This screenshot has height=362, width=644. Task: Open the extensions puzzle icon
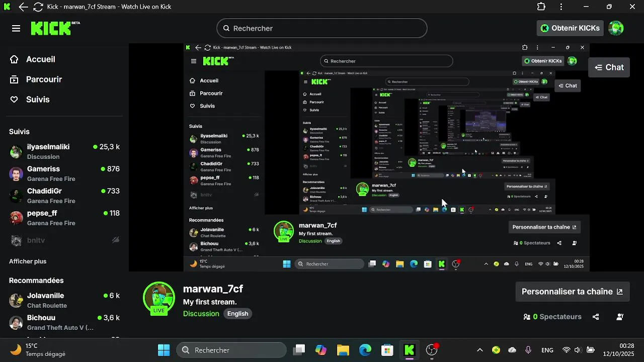pos(541,7)
